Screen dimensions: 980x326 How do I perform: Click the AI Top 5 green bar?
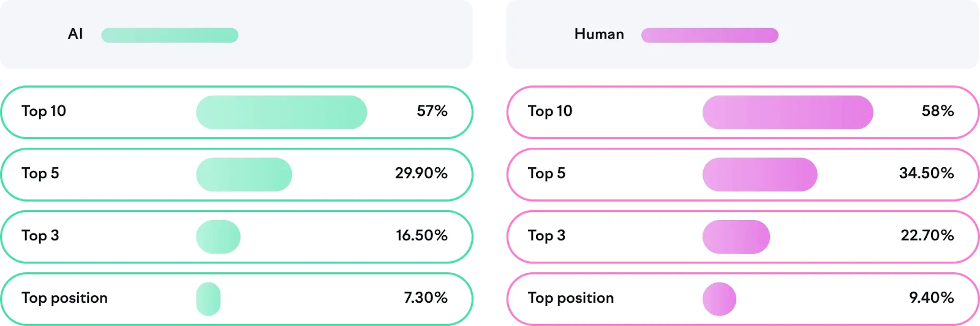click(x=244, y=175)
